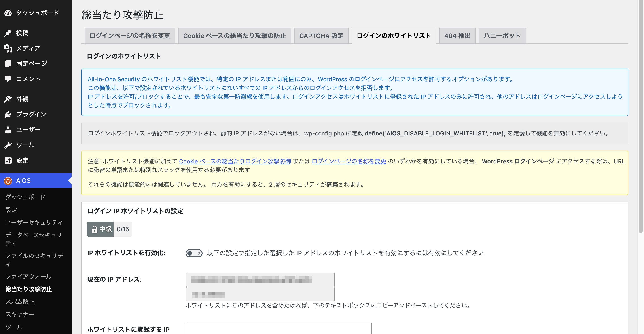The image size is (644, 334).
Task: Open AIOS submenu ダッシュボード
Action: tap(25, 197)
